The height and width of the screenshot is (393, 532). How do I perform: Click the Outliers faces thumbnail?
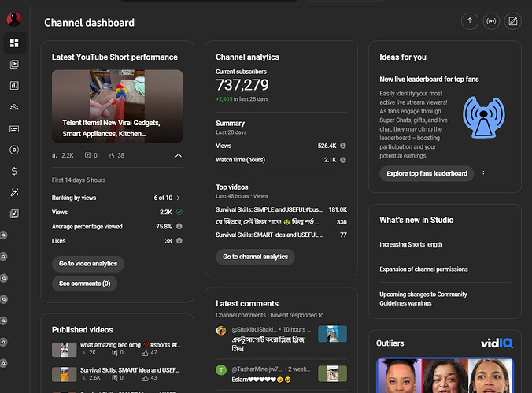[x=445, y=375]
